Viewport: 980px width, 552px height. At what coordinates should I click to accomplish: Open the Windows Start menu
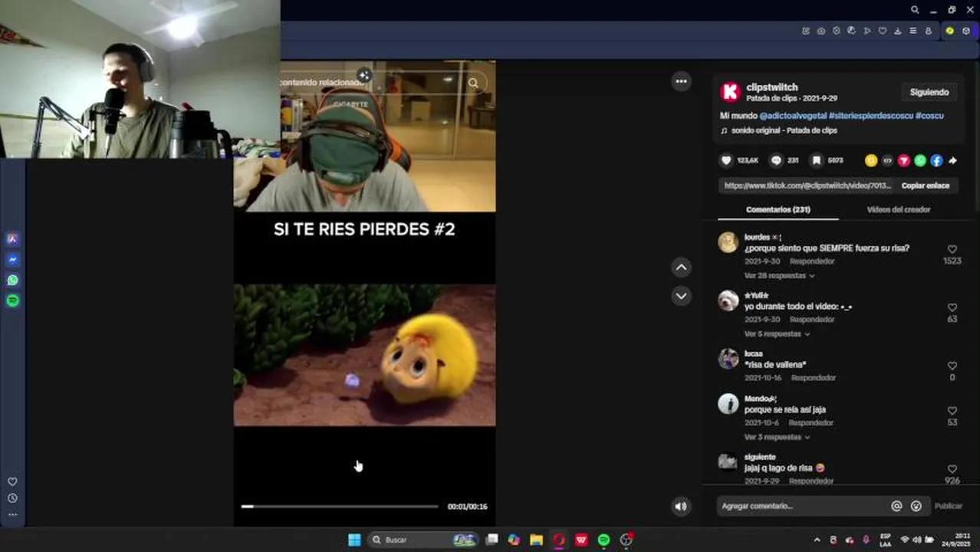tap(354, 540)
